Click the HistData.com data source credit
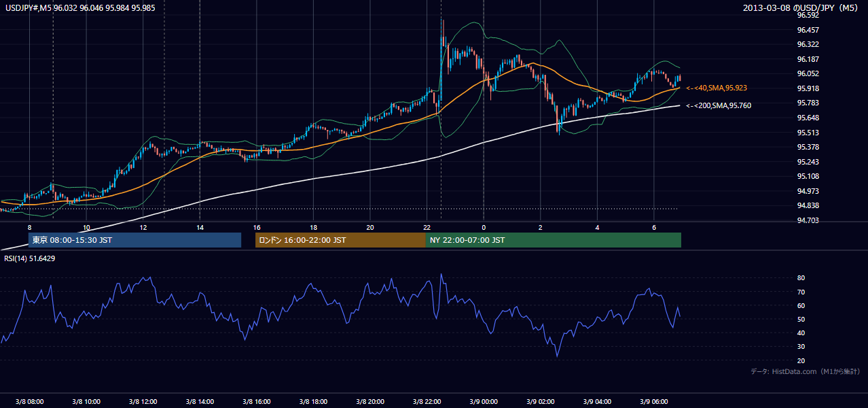The height and width of the screenshot is (408, 868). (806, 371)
